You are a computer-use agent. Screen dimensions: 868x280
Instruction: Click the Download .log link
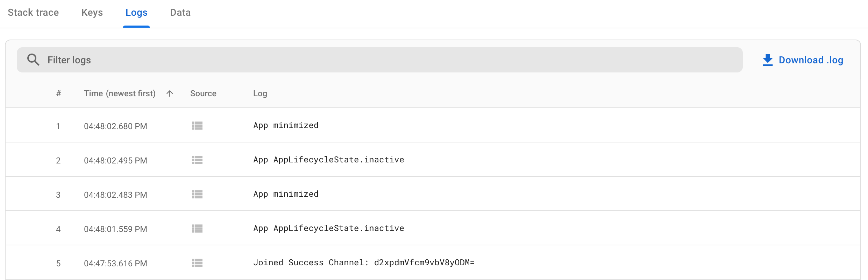click(x=811, y=60)
